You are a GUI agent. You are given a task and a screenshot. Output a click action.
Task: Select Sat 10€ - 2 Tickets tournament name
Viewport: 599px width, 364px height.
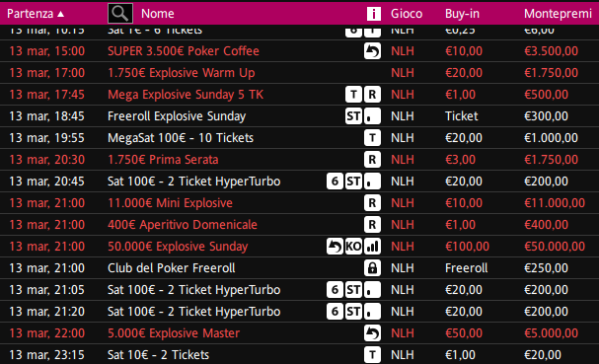(x=158, y=355)
